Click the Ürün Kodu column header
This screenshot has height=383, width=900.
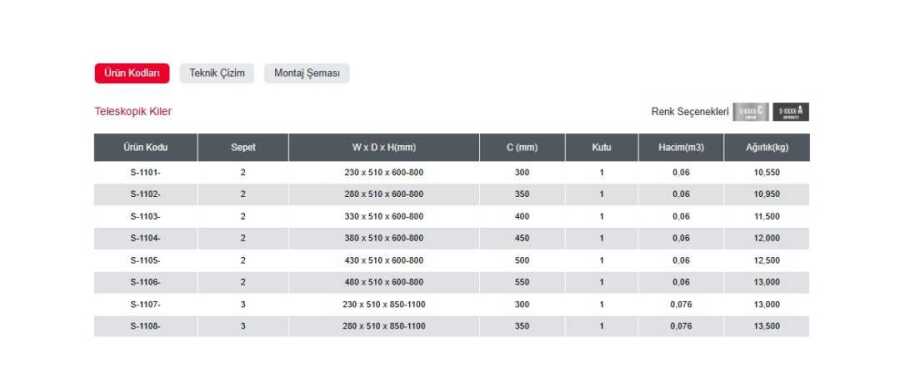pyautogui.click(x=146, y=148)
